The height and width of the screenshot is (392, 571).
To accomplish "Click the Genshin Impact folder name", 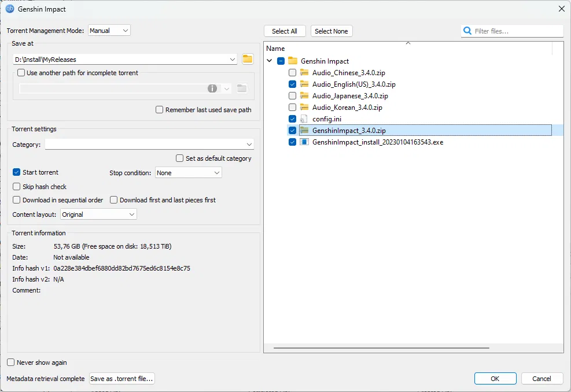I will pyautogui.click(x=325, y=61).
